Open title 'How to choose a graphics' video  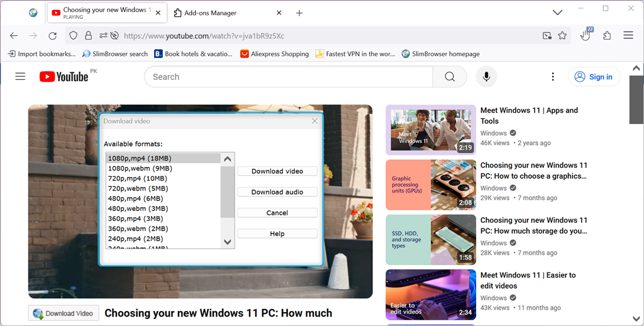[533, 171]
